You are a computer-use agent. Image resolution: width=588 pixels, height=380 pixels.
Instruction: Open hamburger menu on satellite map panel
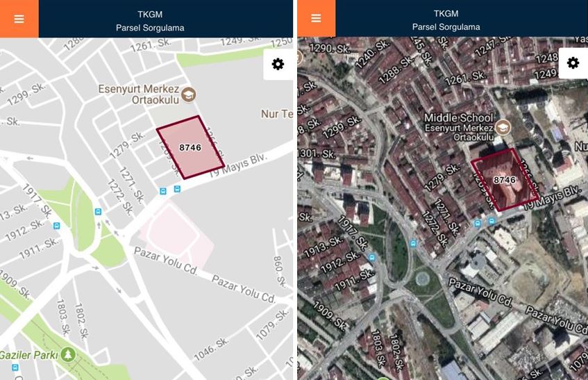tap(316, 18)
